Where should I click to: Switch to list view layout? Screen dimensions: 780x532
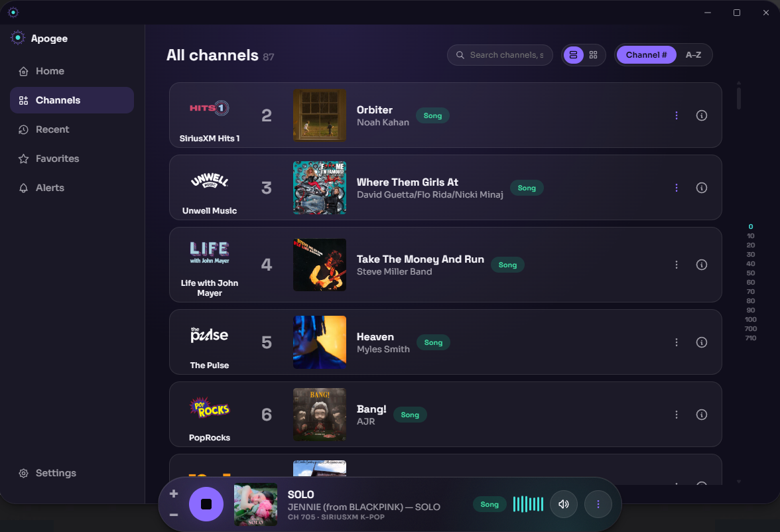click(574, 55)
